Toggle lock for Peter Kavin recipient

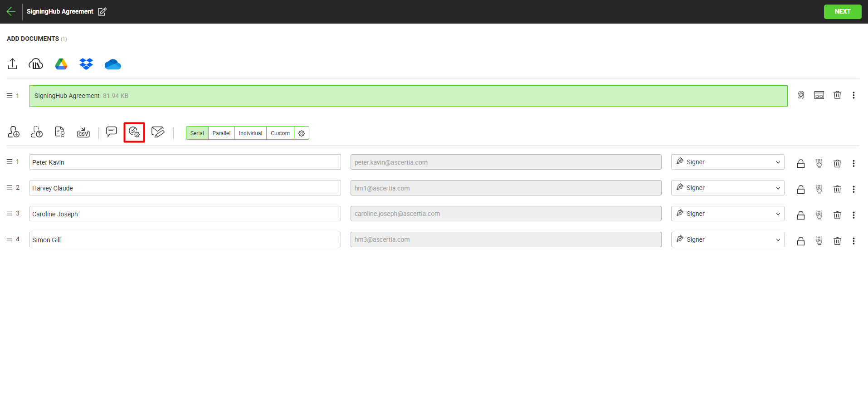(801, 163)
